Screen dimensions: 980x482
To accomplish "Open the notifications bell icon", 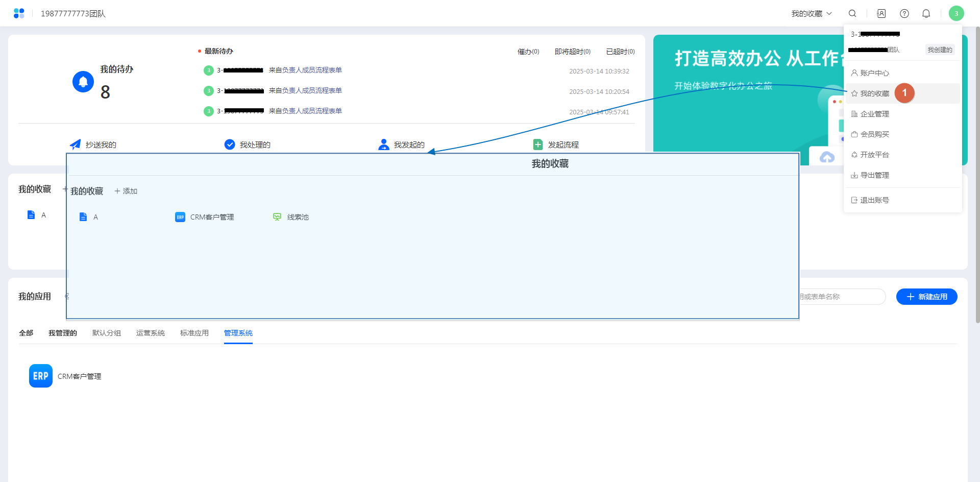I will [x=926, y=14].
